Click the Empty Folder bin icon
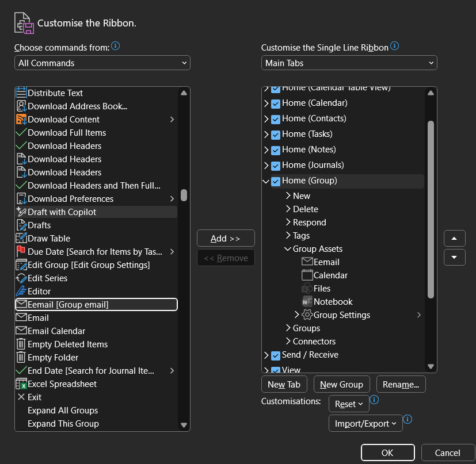This screenshot has height=464, width=476. point(21,357)
